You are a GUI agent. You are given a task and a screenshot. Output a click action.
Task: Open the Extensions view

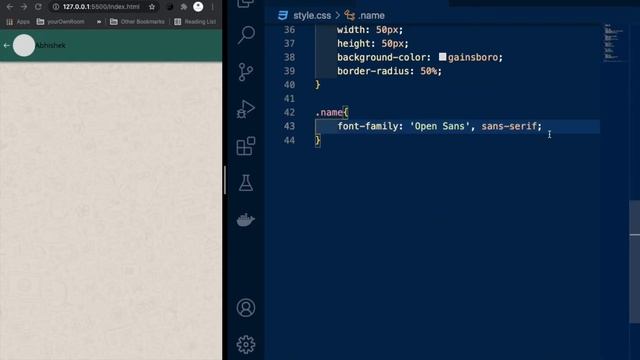246,146
